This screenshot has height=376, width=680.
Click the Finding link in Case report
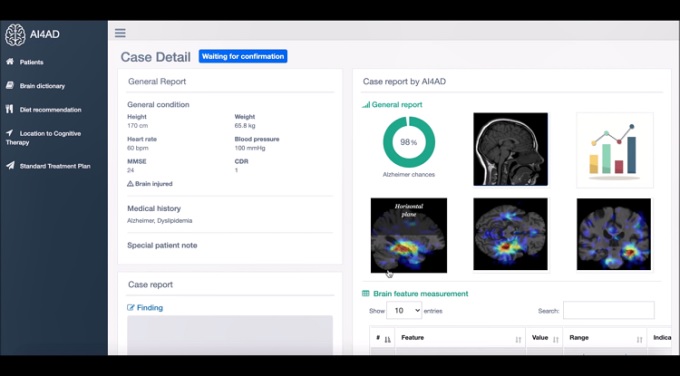(150, 307)
